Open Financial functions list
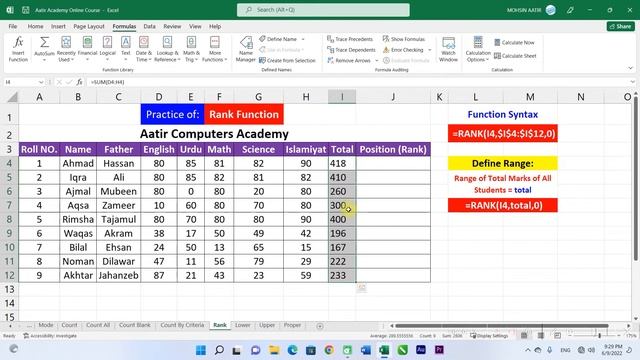 click(87, 49)
